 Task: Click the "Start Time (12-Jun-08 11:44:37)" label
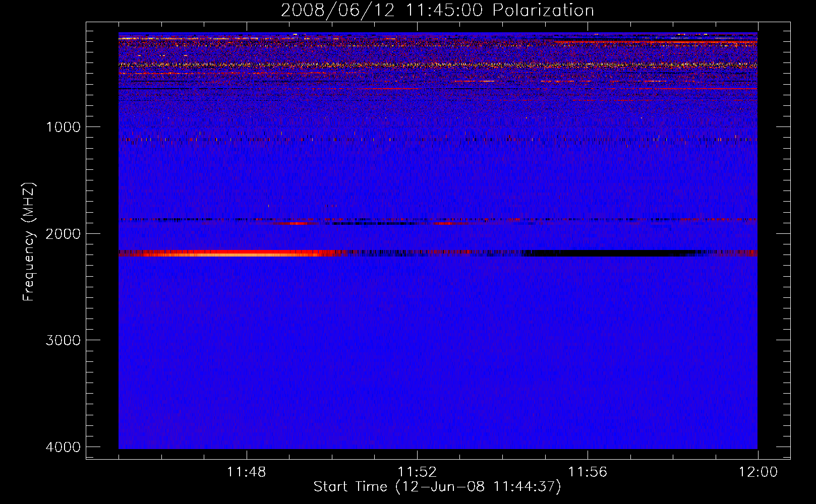point(437,487)
